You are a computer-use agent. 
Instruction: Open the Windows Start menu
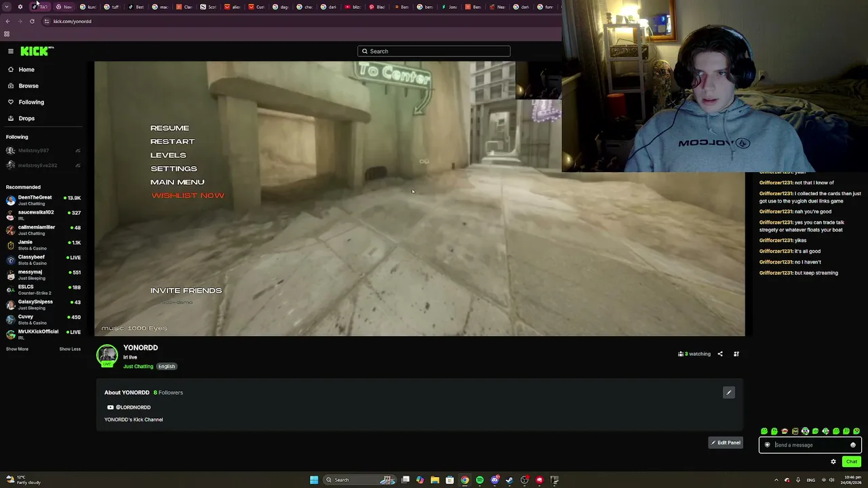(314, 480)
